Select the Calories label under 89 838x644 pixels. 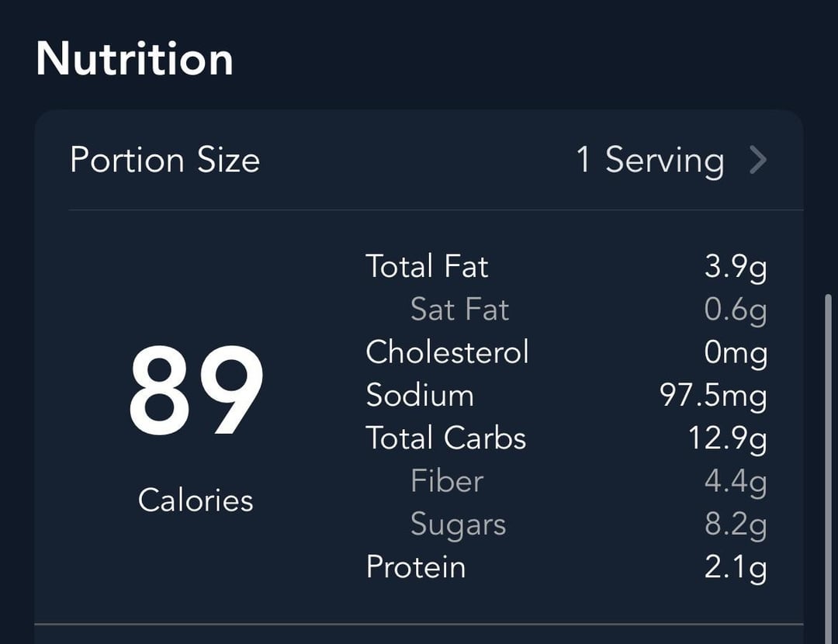point(196,500)
